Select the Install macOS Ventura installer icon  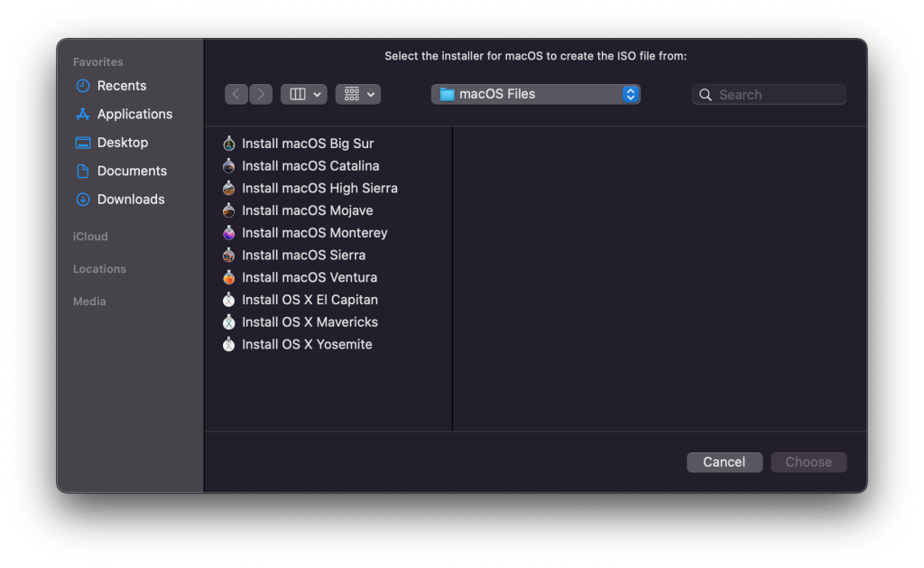click(x=228, y=277)
